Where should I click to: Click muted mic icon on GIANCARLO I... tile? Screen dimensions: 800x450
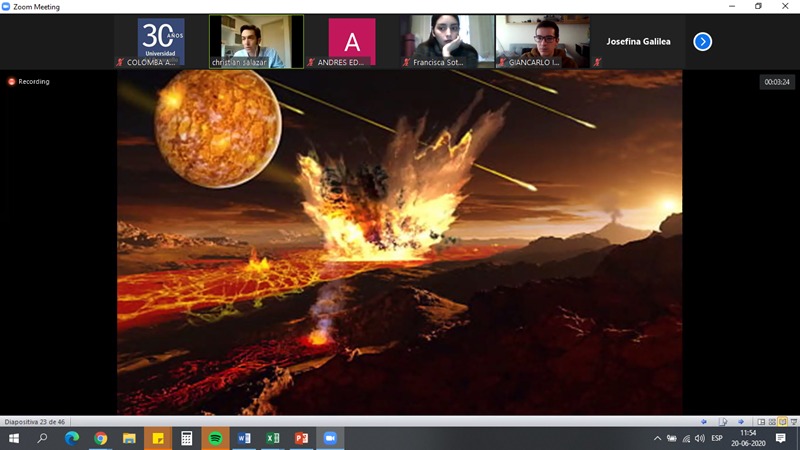pos(502,62)
